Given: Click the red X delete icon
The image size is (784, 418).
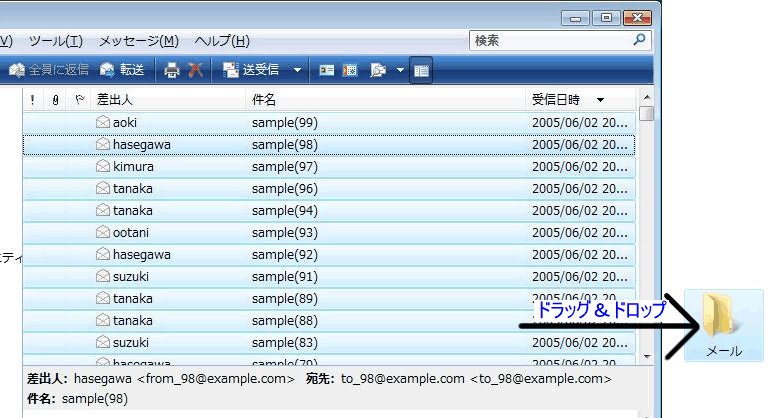Looking at the screenshot, I should 195,70.
